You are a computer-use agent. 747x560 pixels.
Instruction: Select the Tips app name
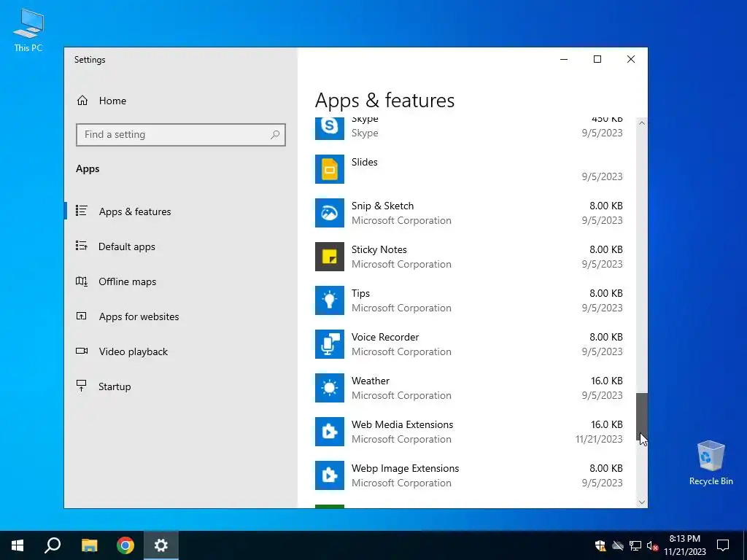360,293
